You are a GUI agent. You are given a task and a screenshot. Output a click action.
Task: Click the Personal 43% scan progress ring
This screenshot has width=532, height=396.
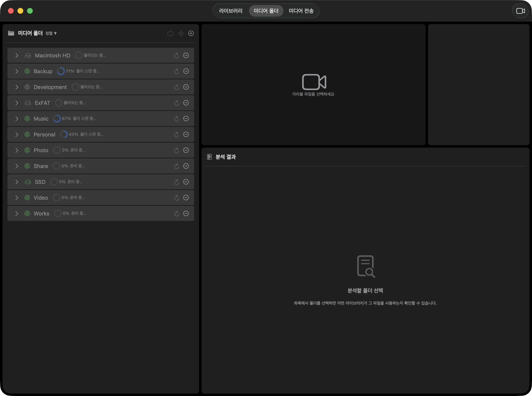[x=64, y=135]
